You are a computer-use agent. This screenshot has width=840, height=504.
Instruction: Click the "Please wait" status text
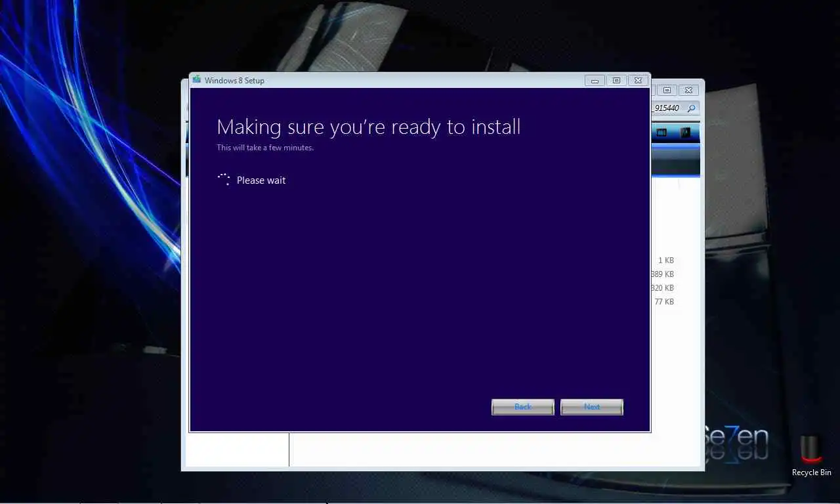click(261, 180)
